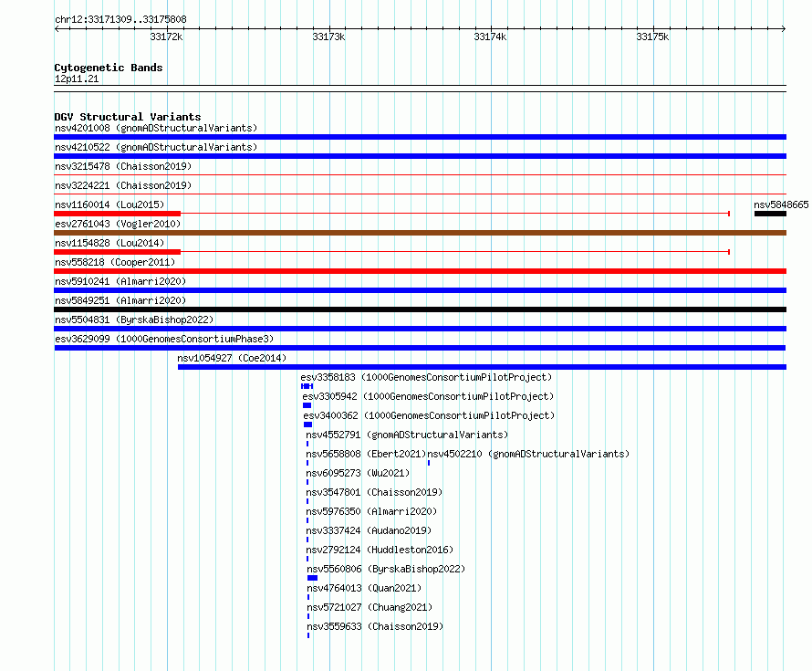This screenshot has width=812, height=671.
Task: Select the small blue nsv5560806 block
Action: (312, 578)
